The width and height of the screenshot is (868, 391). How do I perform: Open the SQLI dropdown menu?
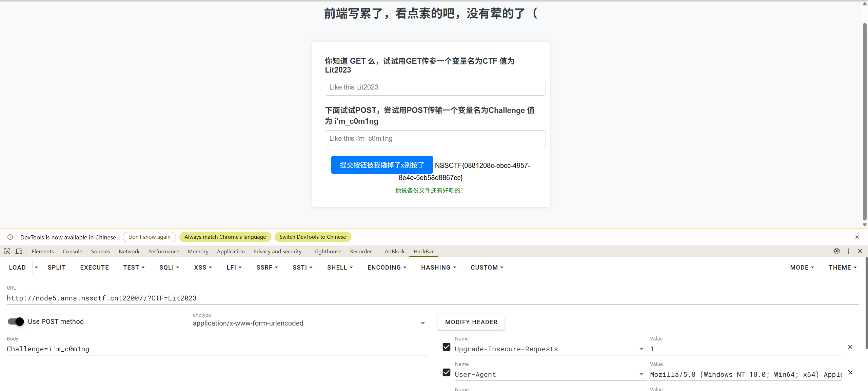(x=169, y=268)
